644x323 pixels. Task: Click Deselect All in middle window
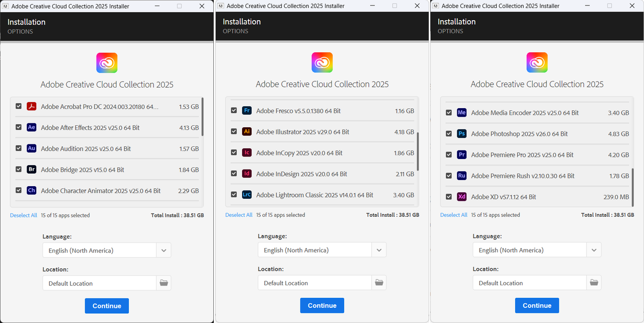pos(239,215)
